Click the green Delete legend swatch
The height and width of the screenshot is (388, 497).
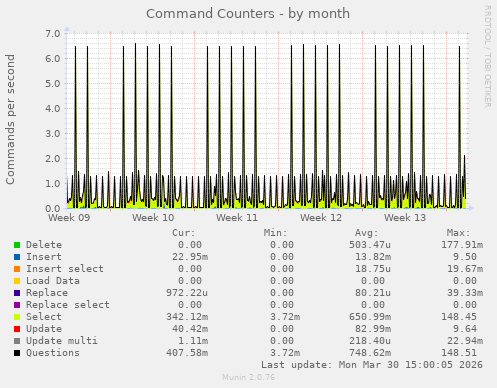[x=17, y=245]
